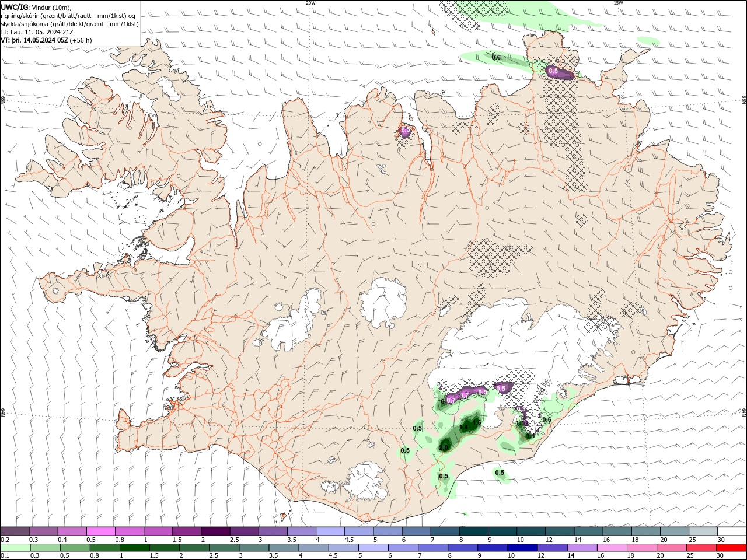747x560 pixels.
Task: Click the '15W' longitude label
Action: tap(618, 3)
